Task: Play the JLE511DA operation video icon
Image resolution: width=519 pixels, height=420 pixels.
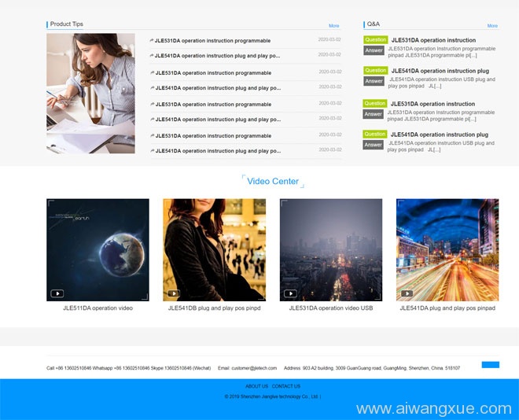Action: [57, 293]
